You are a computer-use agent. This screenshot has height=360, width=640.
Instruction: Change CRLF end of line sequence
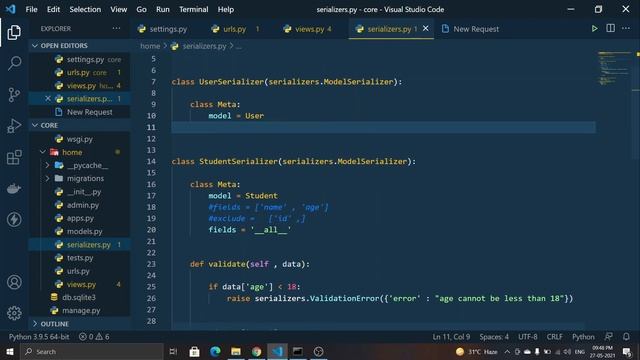click(554, 337)
